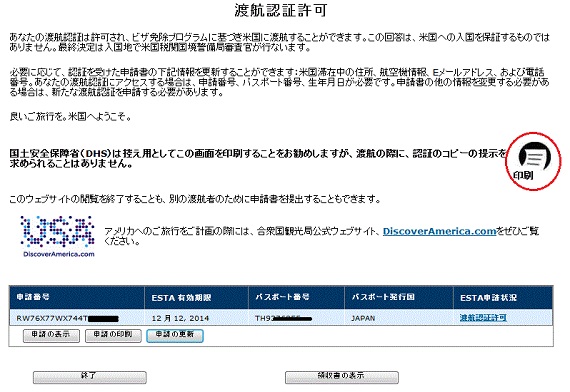
Task: Select the passport number TH93 cell
Action: (x=296, y=318)
